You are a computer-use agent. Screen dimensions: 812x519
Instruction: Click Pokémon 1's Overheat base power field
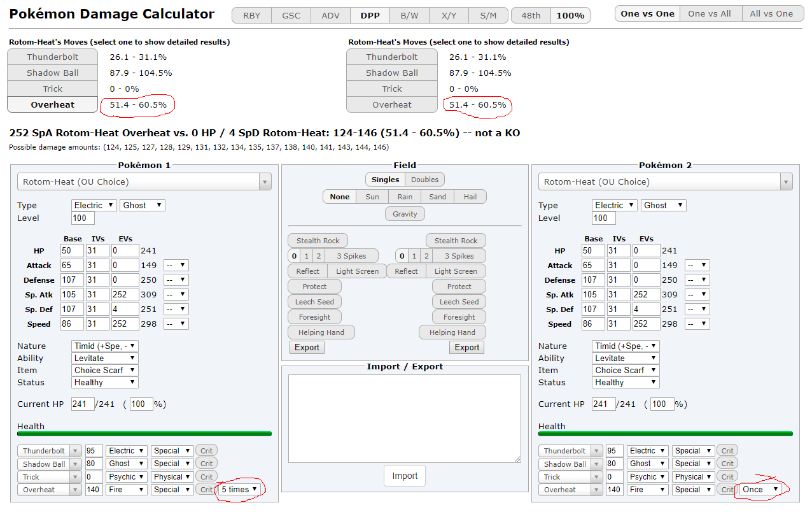click(94, 489)
